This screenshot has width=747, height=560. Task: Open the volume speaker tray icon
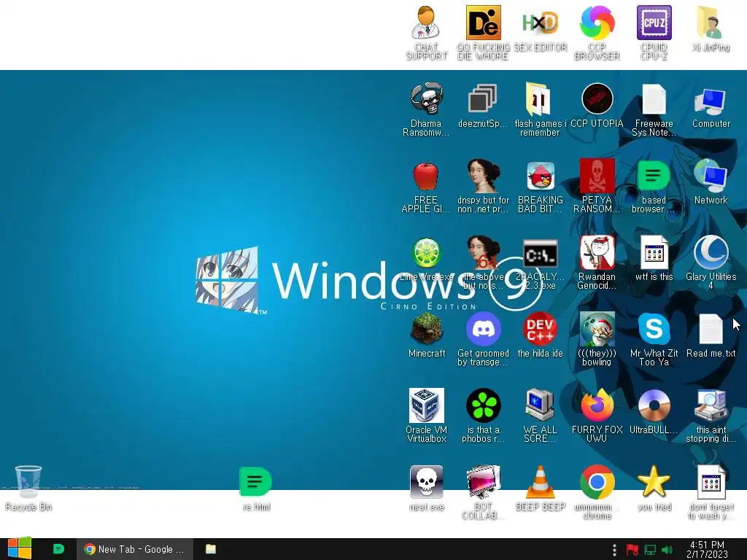coord(667,550)
